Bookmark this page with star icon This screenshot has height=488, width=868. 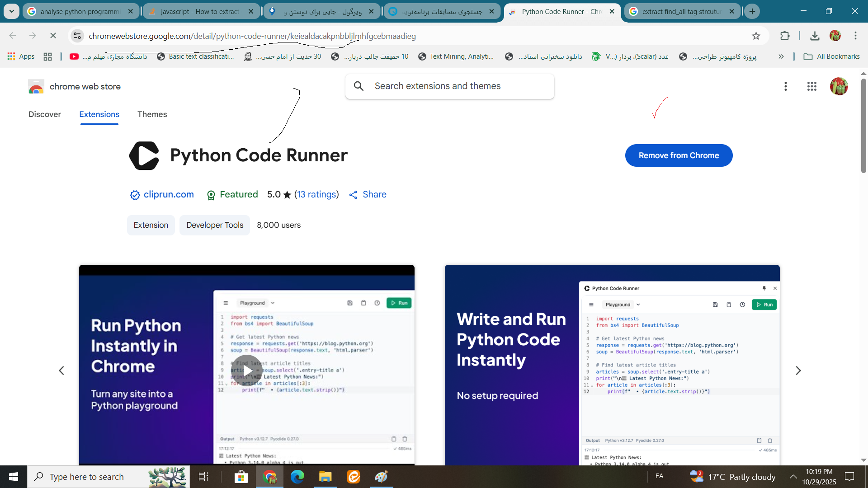(x=756, y=36)
